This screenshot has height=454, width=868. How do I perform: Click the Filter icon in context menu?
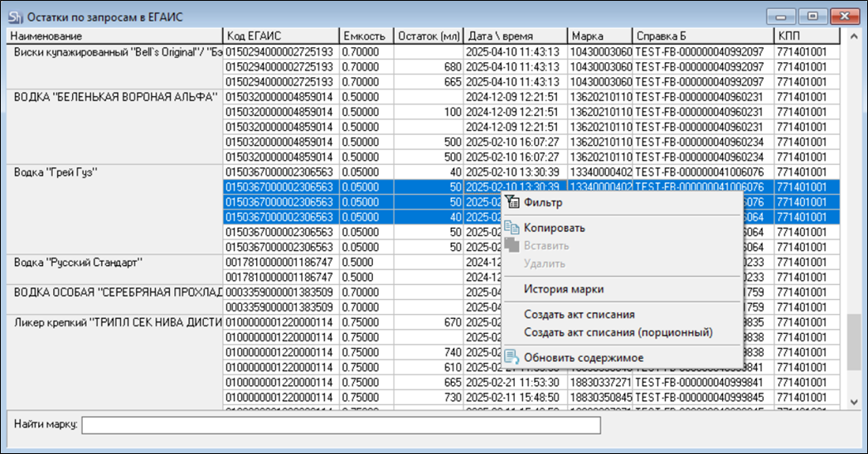pyautogui.click(x=512, y=202)
